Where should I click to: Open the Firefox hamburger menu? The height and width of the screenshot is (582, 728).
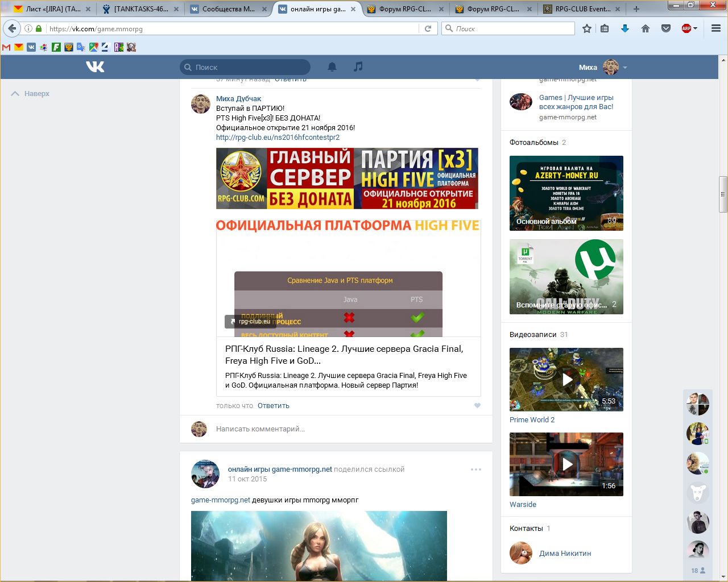(716, 28)
